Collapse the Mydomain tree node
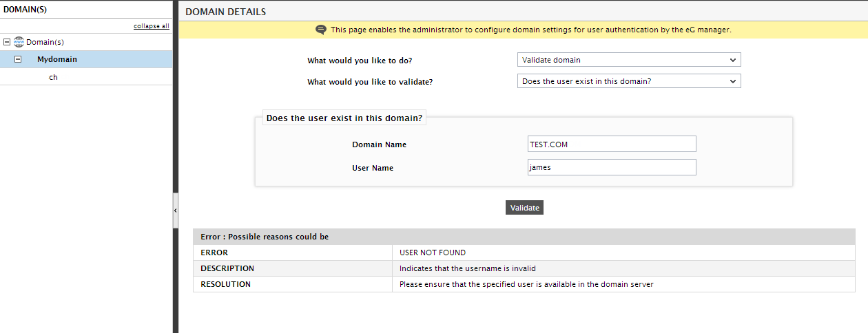This screenshot has width=868, height=333. tap(18, 59)
